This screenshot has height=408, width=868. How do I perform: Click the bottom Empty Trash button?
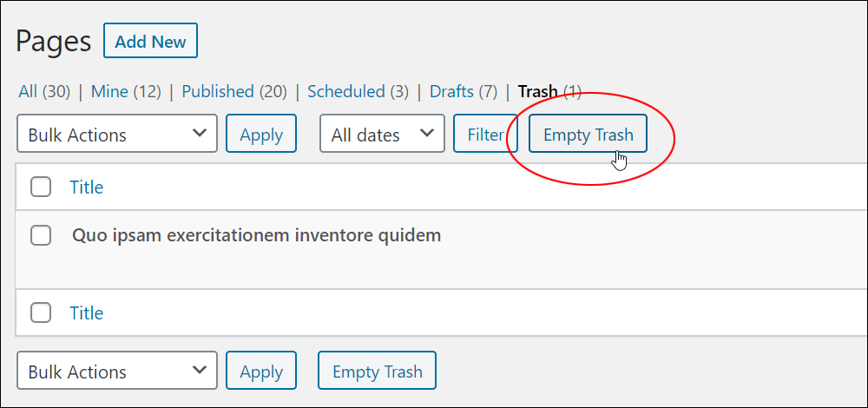coord(377,371)
